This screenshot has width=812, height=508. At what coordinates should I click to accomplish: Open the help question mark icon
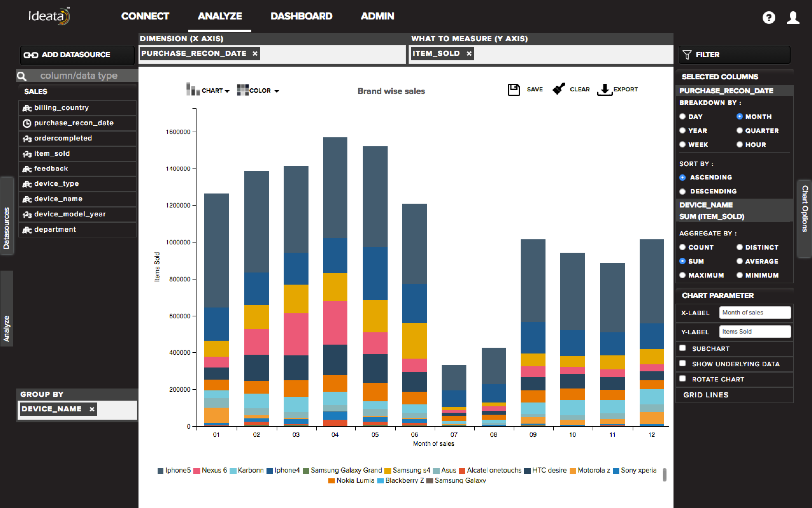pyautogui.click(x=769, y=18)
